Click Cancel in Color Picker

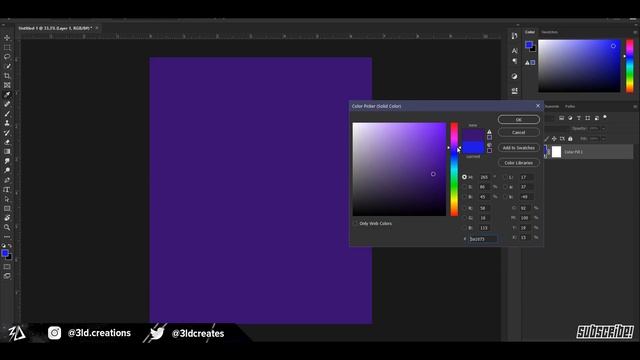pos(519,132)
